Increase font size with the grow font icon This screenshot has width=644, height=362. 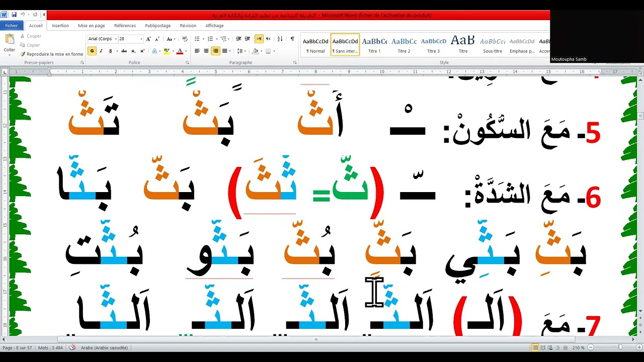148,39
